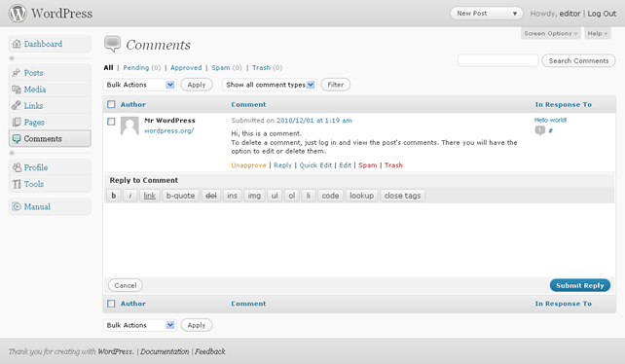Viewport: 625px width, 364px height.
Task: Open the Manual menu item
Action: point(50,206)
